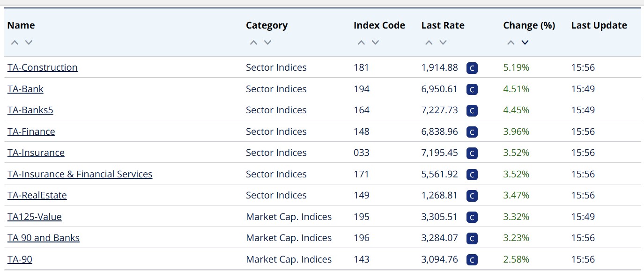The width and height of the screenshot is (644, 271).
Task: Click the Index Code column header
Action: tap(379, 25)
